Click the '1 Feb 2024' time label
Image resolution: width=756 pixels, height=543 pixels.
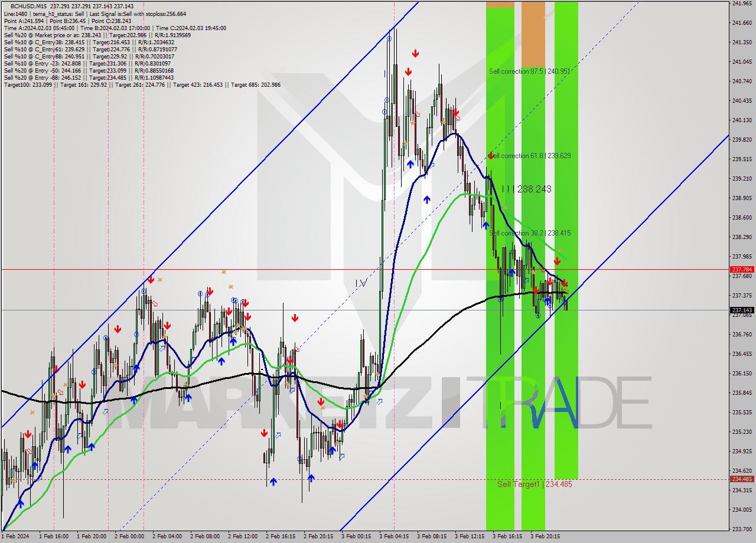click(x=14, y=537)
